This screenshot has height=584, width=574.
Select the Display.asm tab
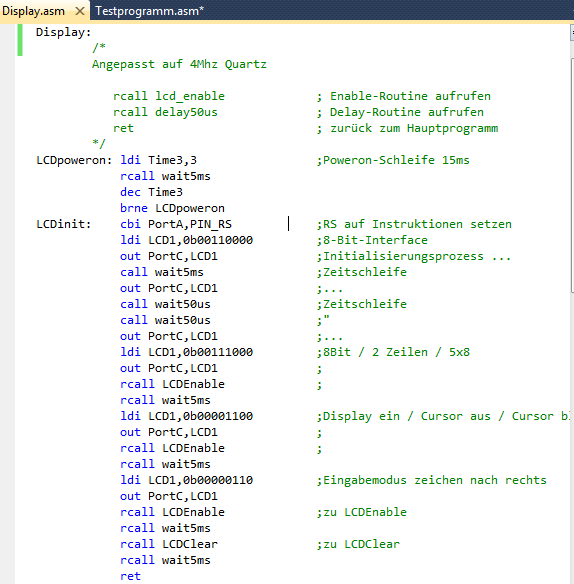[x=34, y=11]
